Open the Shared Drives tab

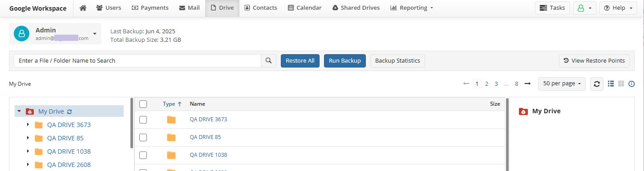[x=356, y=8]
